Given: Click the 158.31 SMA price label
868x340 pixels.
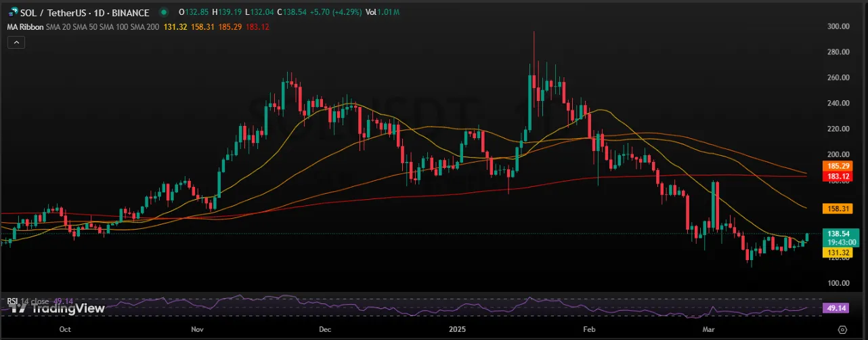Looking at the screenshot, I should click(833, 208).
